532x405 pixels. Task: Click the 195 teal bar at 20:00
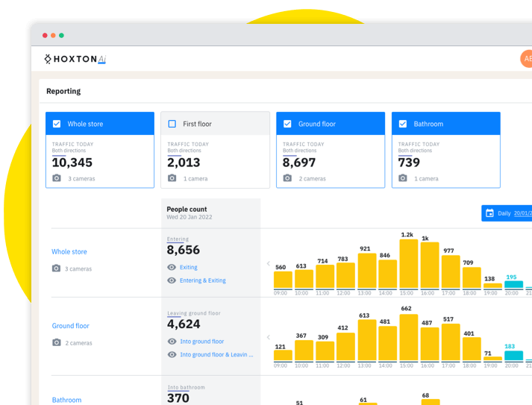(513, 285)
